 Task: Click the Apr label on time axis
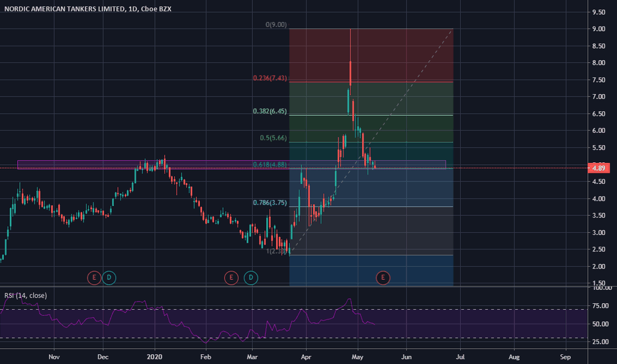click(x=306, y=357)
